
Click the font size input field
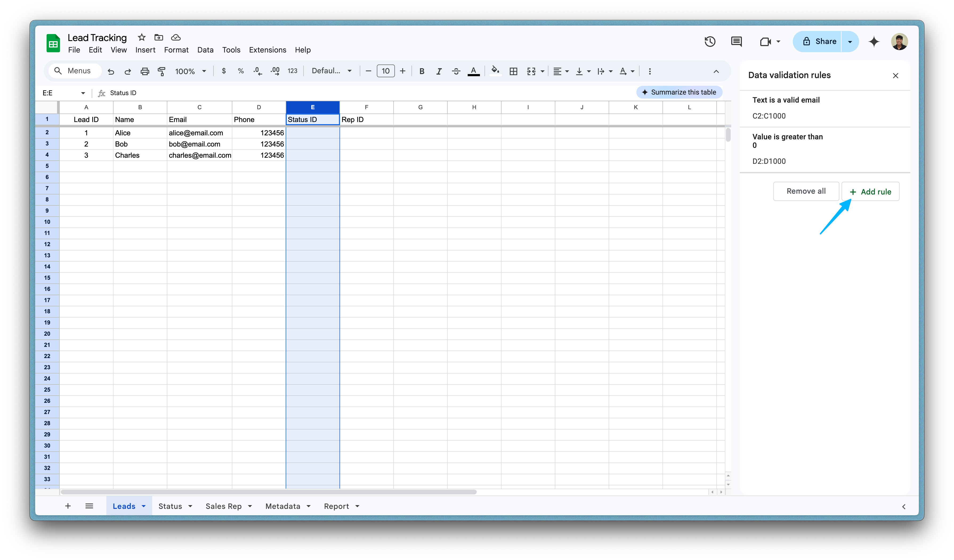(385, 71)
